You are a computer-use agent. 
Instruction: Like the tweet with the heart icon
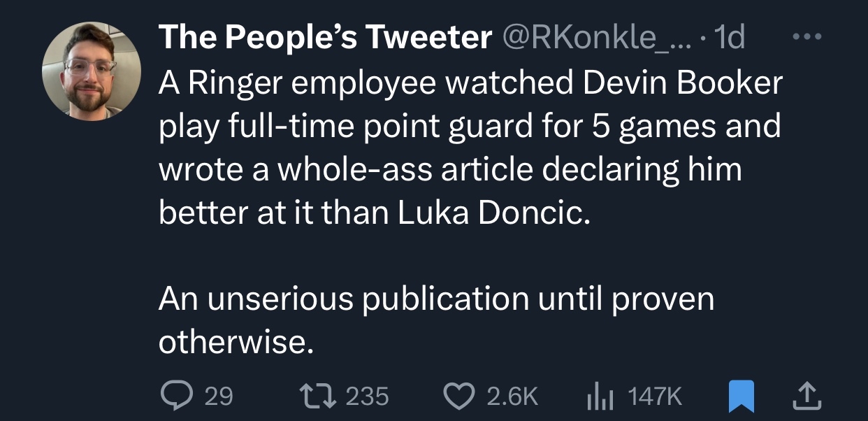(458, 396)
